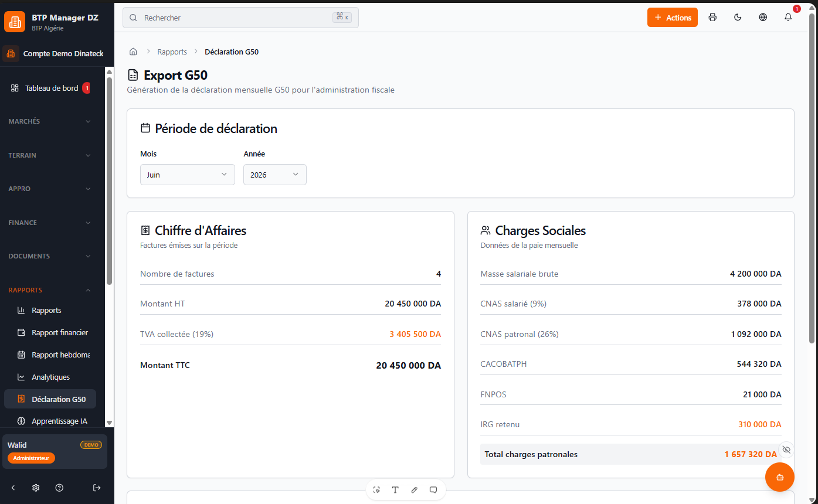The width and height of the screenshot is (818, 504).
Task: Click the Nombre de factures row label
Action: (177, 274)
